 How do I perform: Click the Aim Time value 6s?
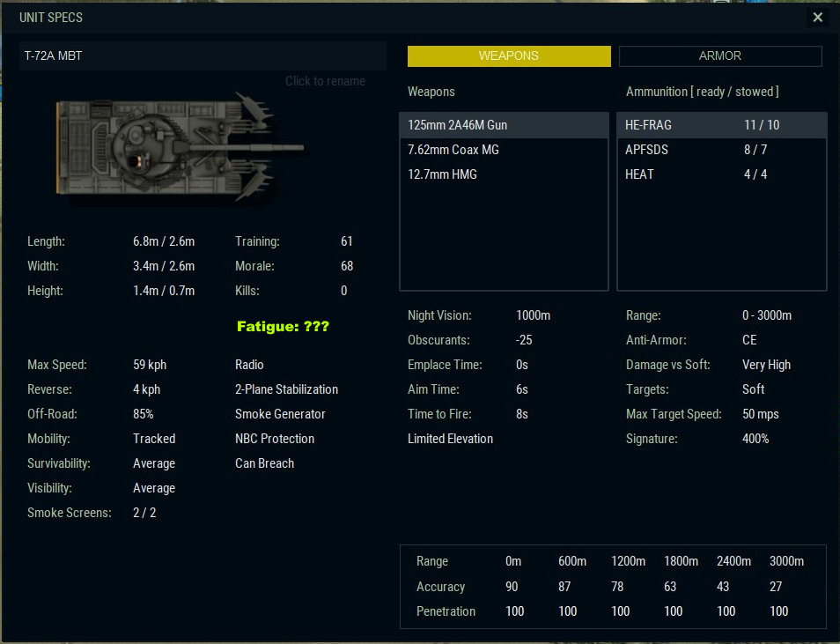coord(522,389)
